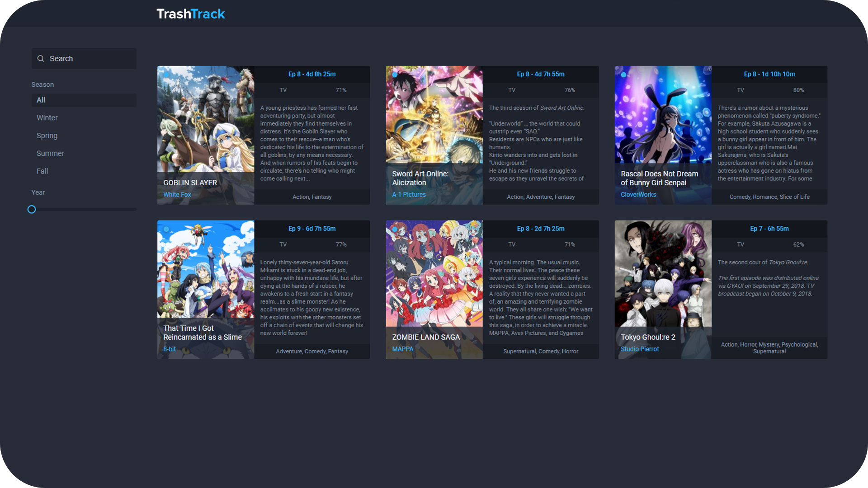
Task: Focus the Search input field
Action: [x=90, y=59]
